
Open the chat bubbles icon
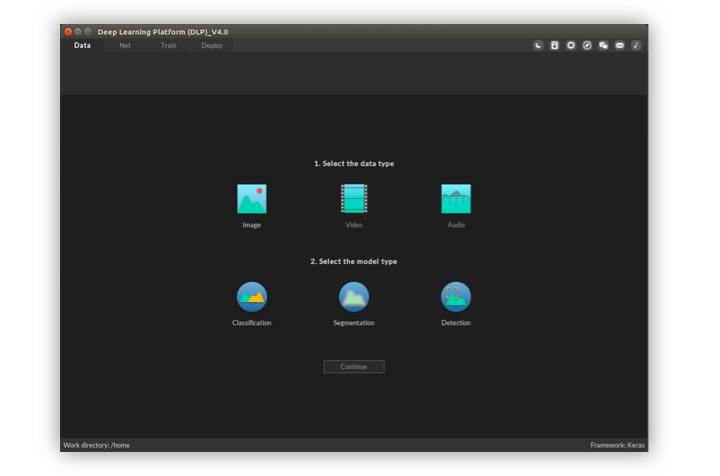point(603,45)
